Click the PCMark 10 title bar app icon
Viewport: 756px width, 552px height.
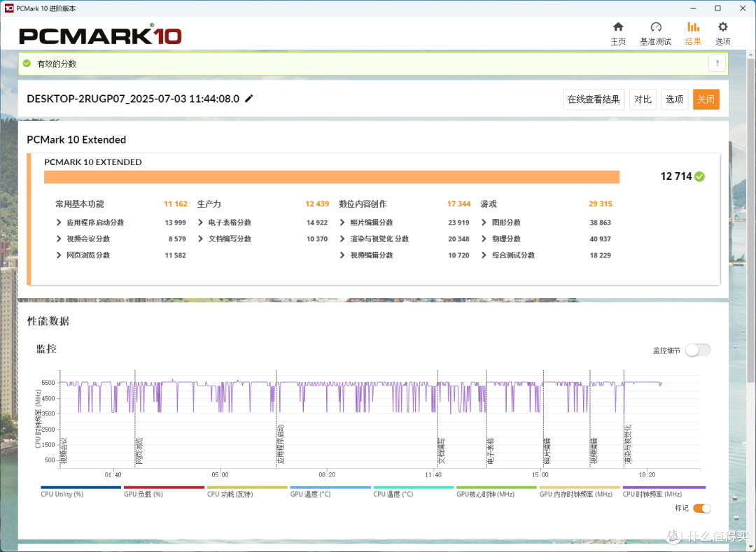[8, 8]
